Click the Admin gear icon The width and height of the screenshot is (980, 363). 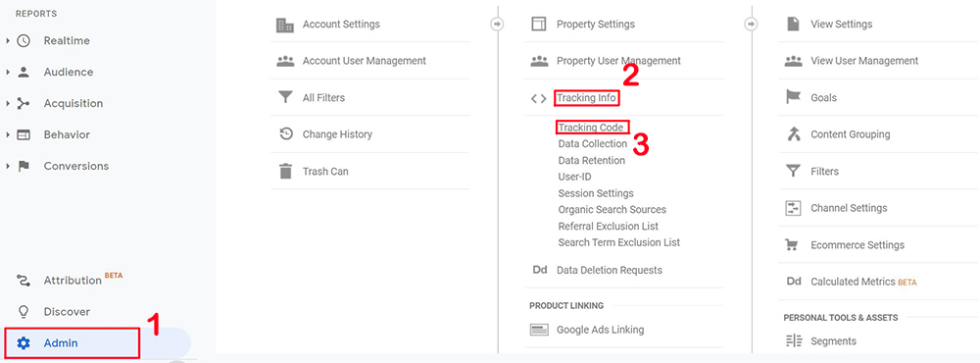tap(24, 343)
